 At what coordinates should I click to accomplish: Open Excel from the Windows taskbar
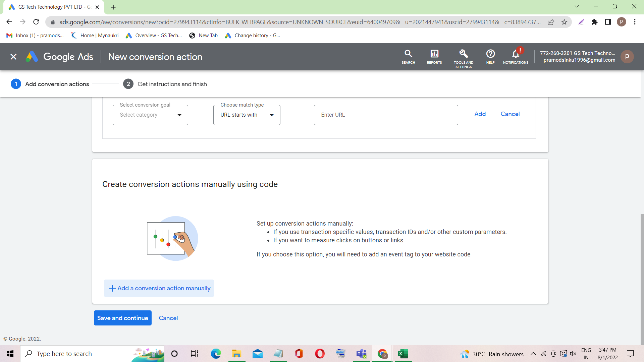(x=402, y=354)
